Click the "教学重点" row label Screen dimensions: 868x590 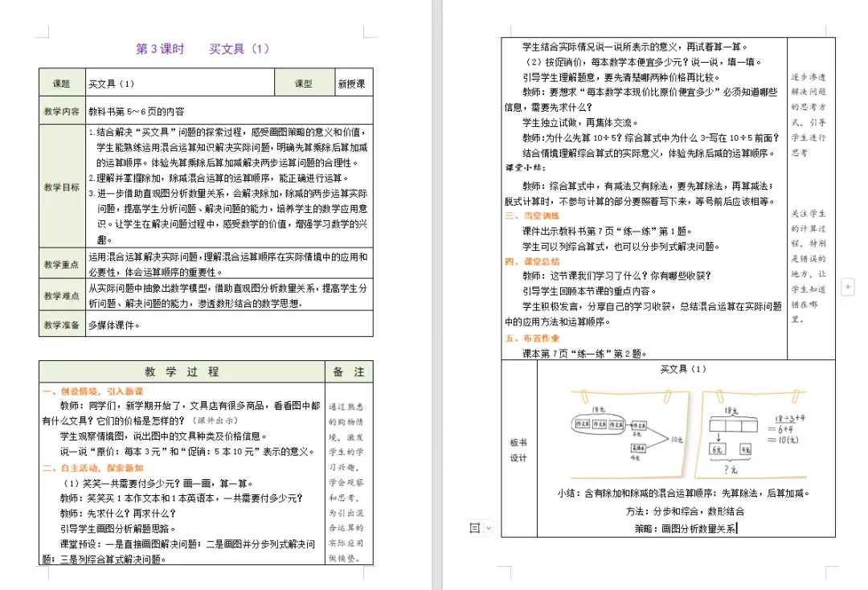(x=61, y=264)
